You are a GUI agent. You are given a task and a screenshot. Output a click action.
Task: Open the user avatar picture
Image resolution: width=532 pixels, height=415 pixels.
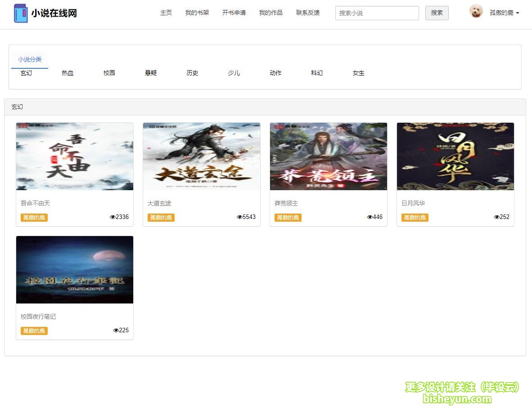(476, 11)
